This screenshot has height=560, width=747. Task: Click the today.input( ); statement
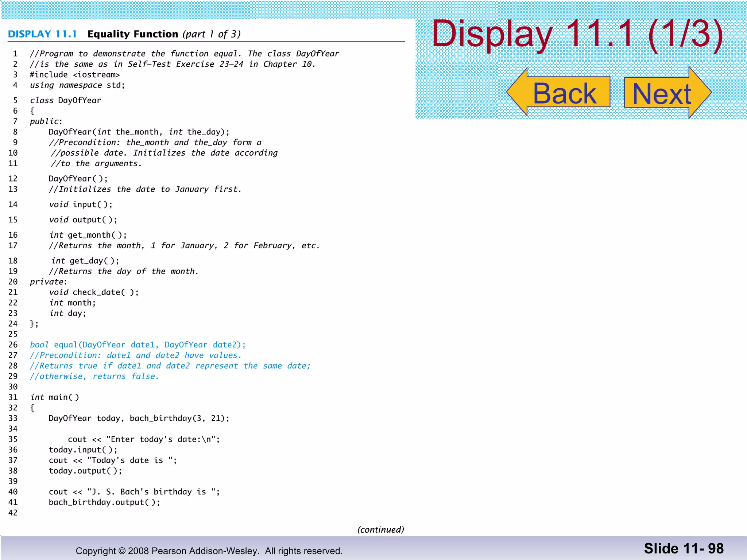tap(83, 450)
